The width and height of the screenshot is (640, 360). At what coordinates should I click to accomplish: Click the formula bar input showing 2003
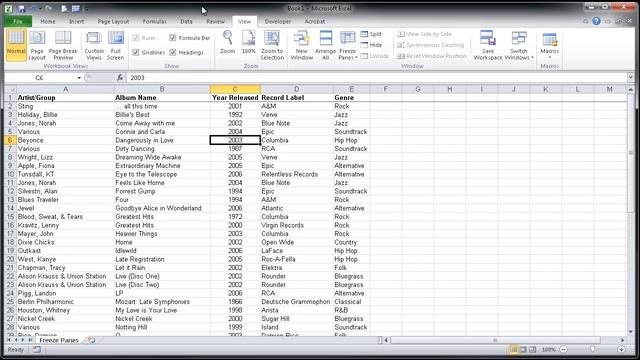pyautogui.click(x=376, y=78)
